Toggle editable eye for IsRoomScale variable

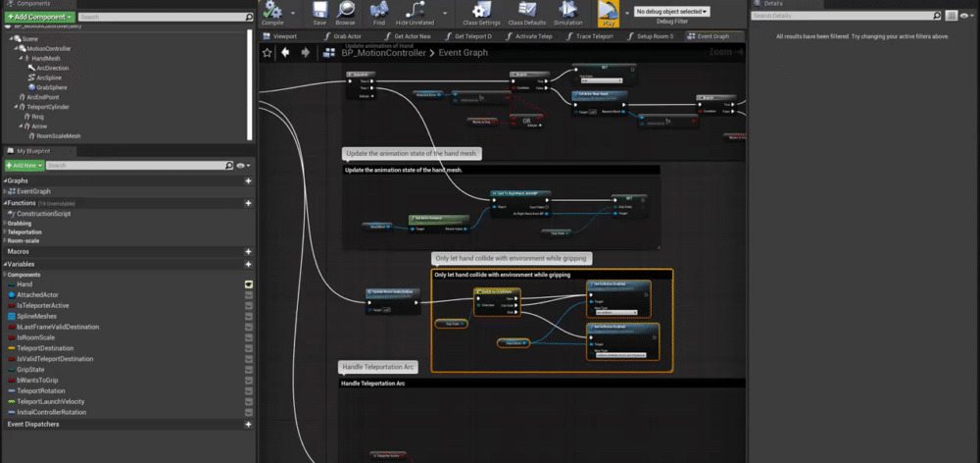tap(248, 337)
